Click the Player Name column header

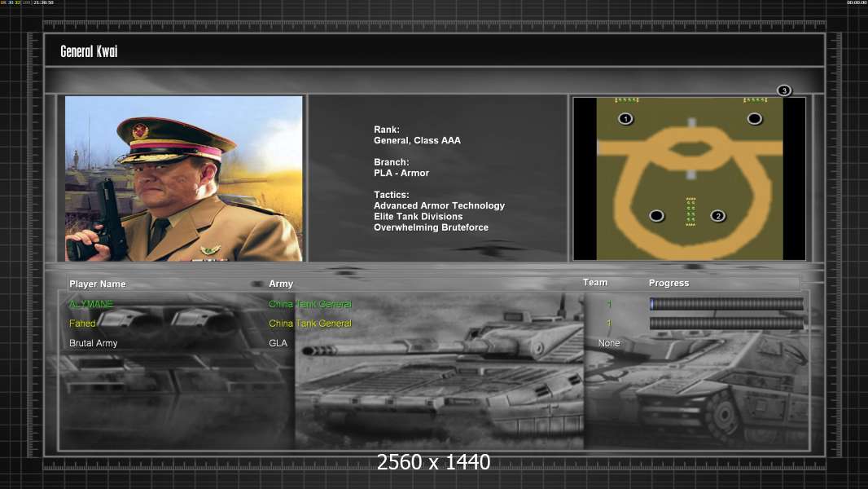(x=98, y=284)
